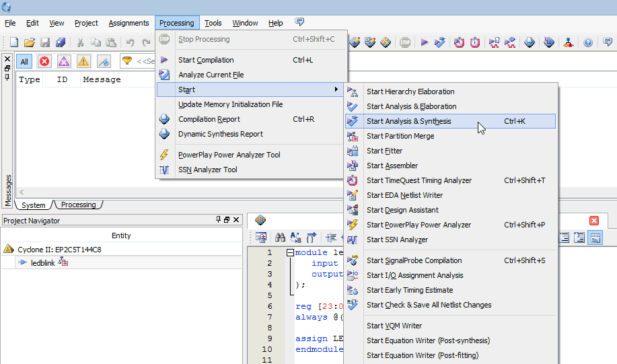The width and height of the screenshot is (617, 364).
Task: Click the toolbar Chip Planner icon
Action: 386,42
